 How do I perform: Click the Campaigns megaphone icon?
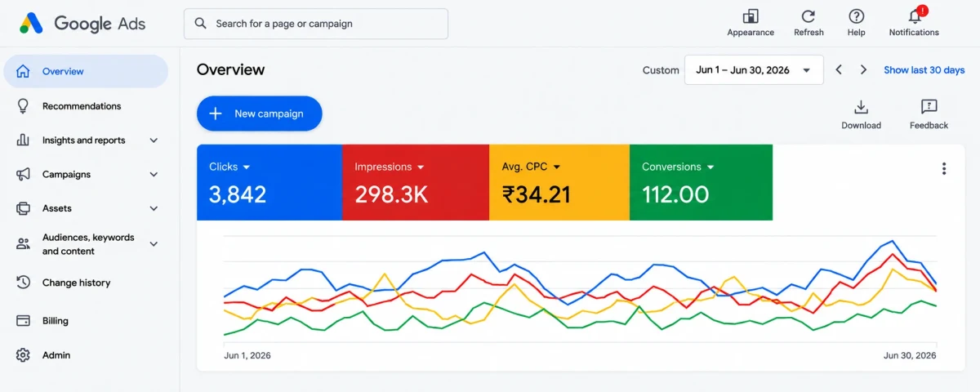tap(24, 175)
